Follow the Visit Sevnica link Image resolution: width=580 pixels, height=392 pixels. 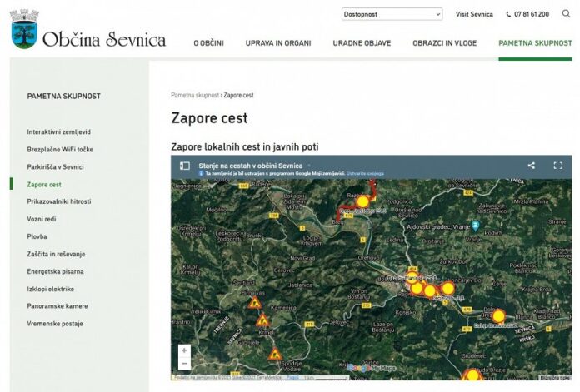click(474, 14)
